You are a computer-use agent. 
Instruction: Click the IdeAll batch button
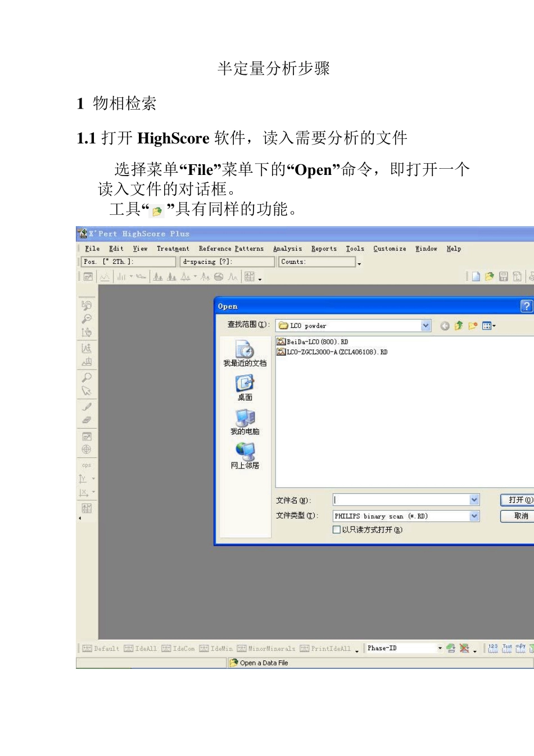click(x=140, y=649)
